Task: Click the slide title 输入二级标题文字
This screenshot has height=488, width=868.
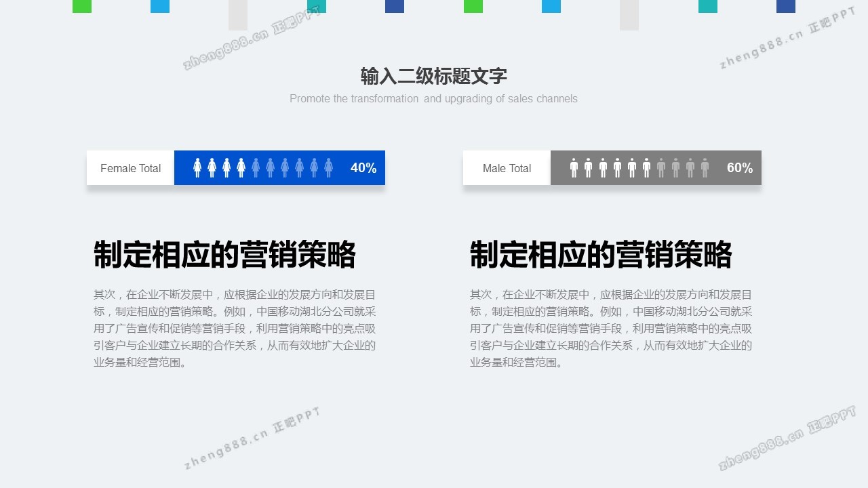Action: [433, 76]
